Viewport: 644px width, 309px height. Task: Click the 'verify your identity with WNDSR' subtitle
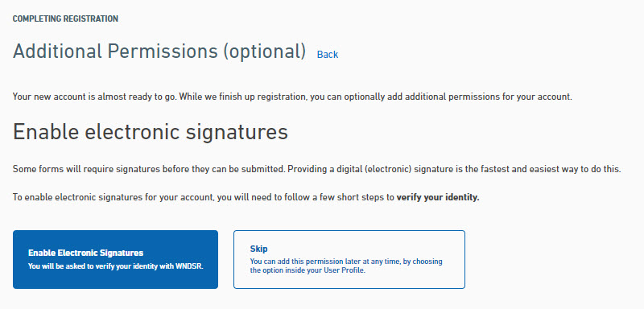pos(116,266)
